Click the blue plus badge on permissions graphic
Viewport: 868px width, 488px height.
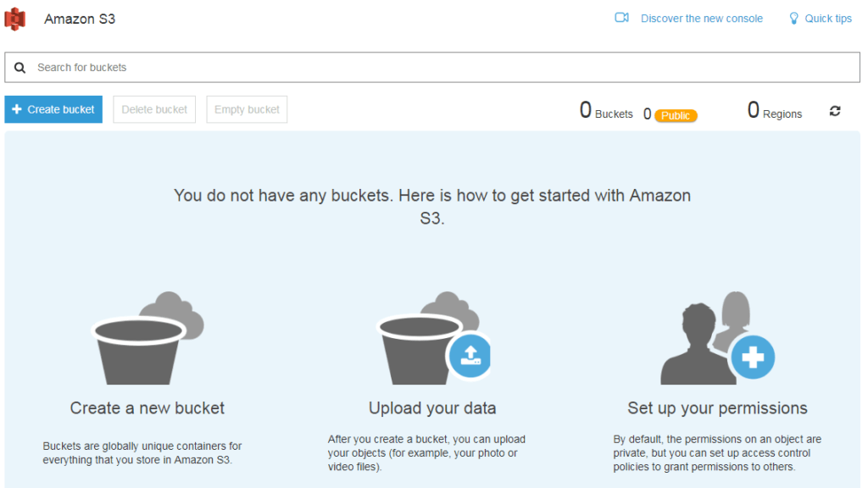coord(754,358)
